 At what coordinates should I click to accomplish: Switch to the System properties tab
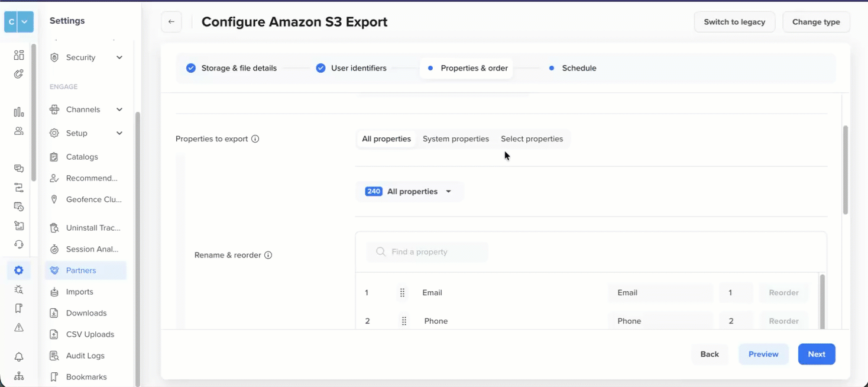456,138
